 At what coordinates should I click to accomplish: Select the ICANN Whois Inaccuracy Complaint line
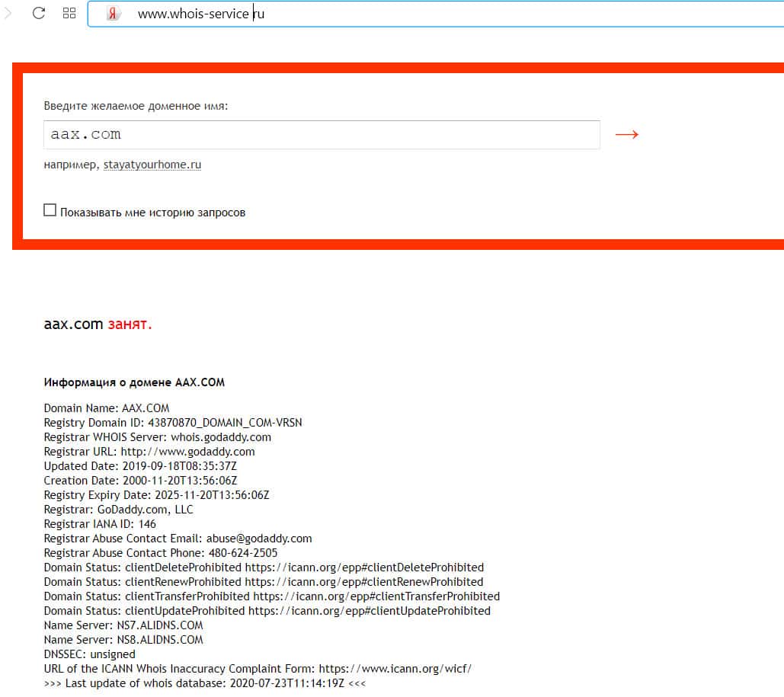point(258,669)
